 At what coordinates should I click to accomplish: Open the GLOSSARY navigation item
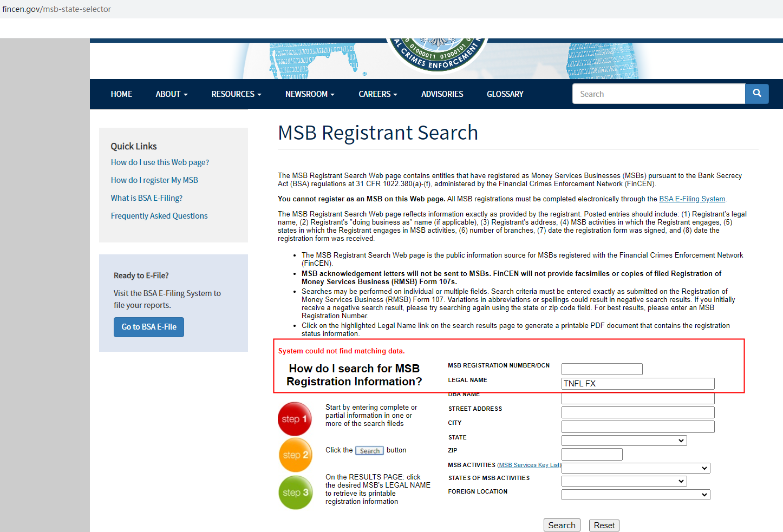505,94
